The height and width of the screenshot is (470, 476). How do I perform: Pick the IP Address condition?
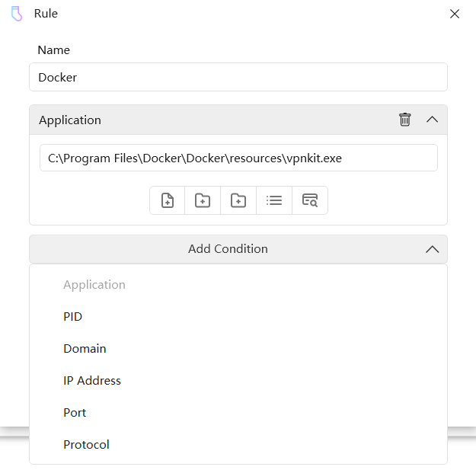(92, 381)
